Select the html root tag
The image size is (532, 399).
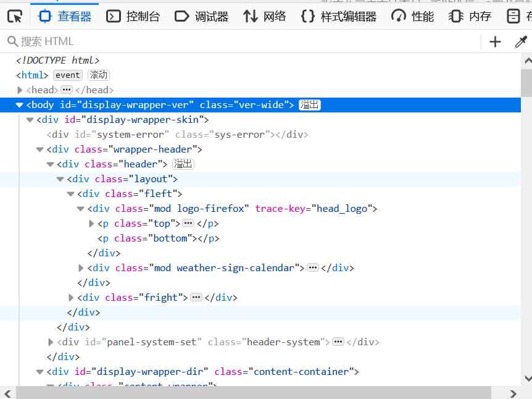[32, 75]
